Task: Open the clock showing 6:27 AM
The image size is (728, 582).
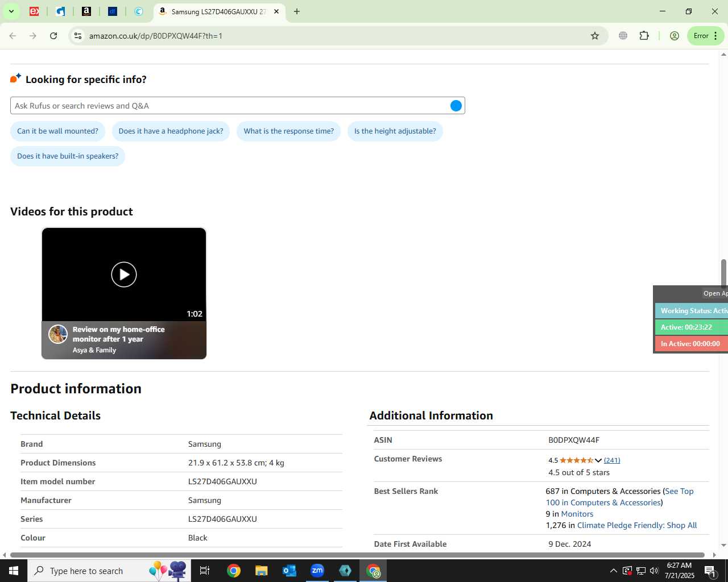Action: 680,571
